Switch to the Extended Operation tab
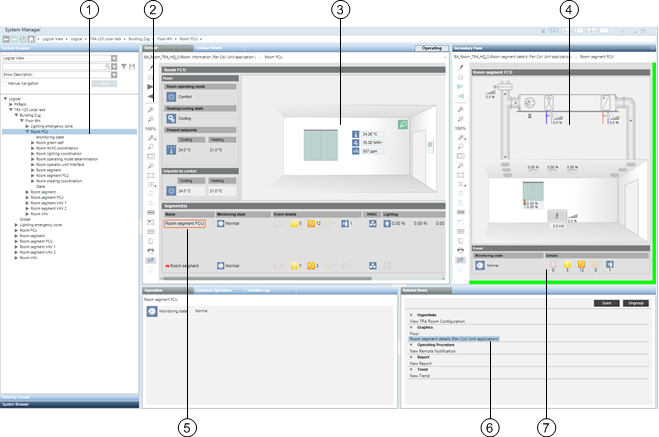This screenshot has height=437, width=659. (x=211, y=289)
